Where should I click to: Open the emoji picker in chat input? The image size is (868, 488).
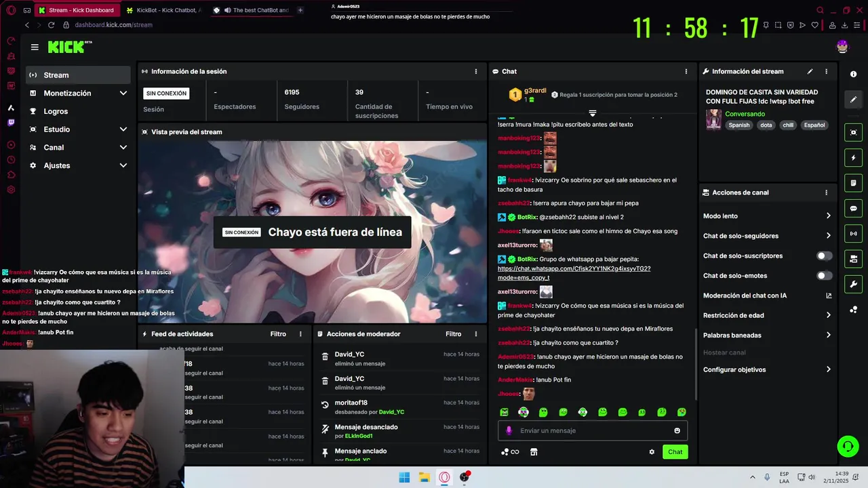[677, 430]
